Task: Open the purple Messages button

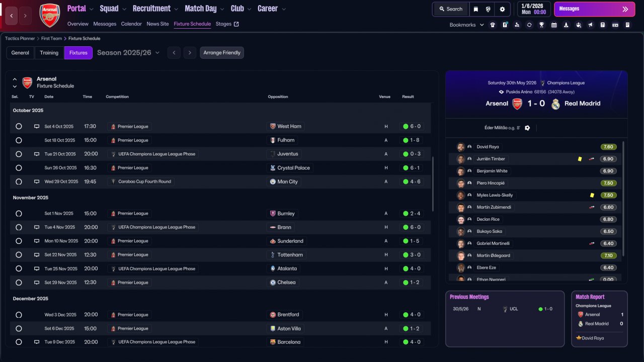Action: (x=594, y=9)
